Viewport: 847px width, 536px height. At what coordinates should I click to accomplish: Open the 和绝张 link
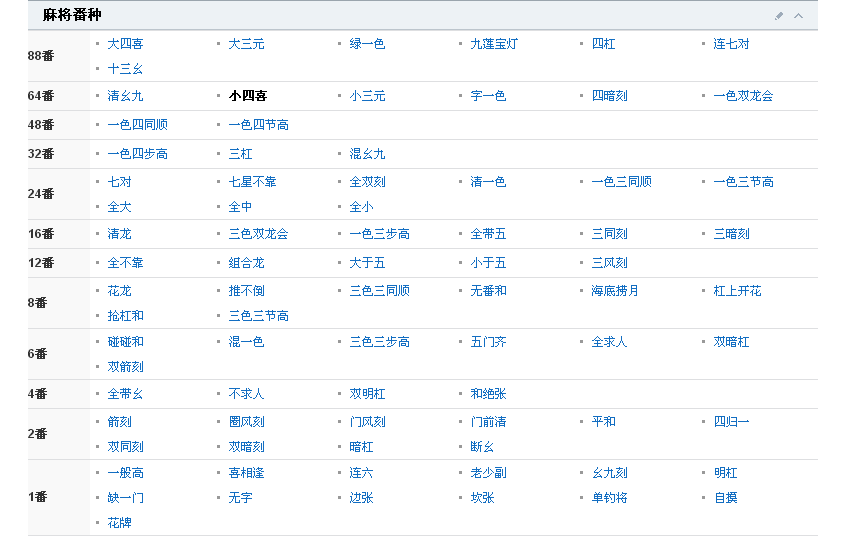(x=488, y=394)
